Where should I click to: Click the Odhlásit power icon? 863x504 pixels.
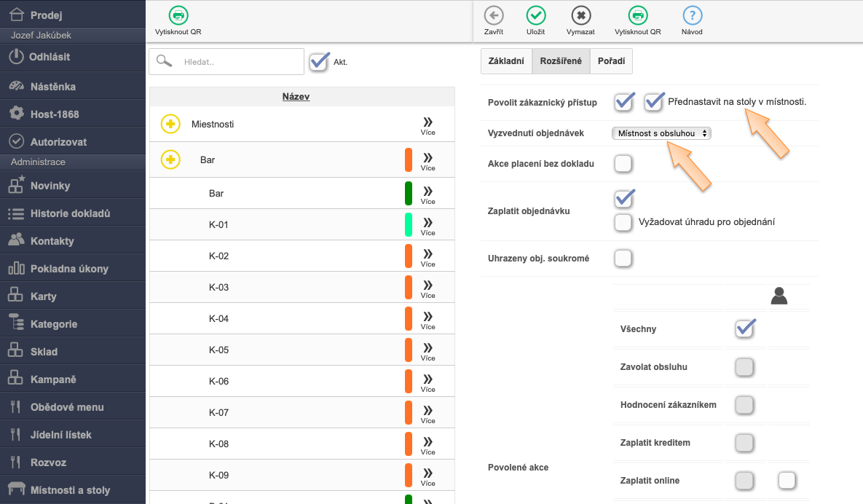(17, 57)
